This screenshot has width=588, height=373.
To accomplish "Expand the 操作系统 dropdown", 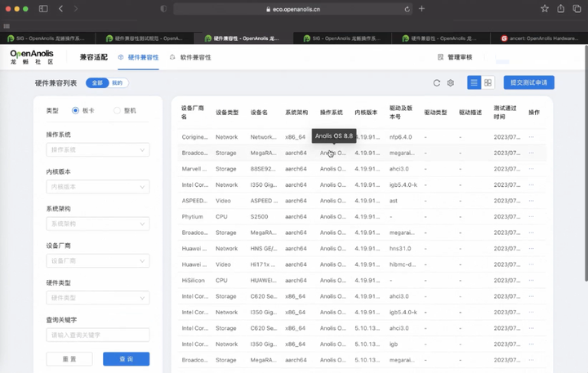I will click(x=98, y=149).
